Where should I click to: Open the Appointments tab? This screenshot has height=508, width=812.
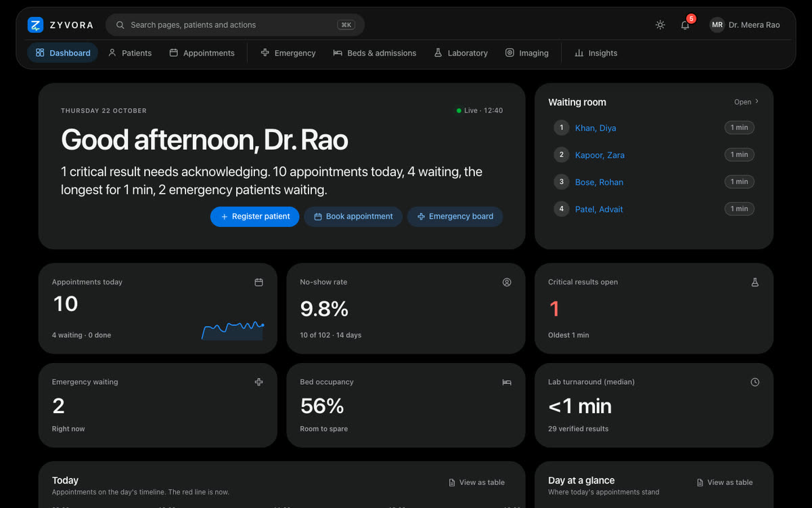tap(202, 53)
